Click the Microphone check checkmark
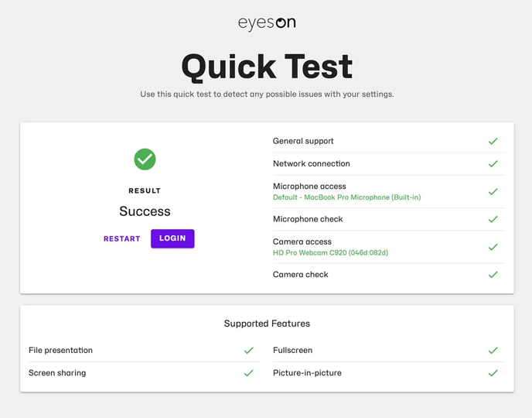532x418 pixels. [493, 219]
